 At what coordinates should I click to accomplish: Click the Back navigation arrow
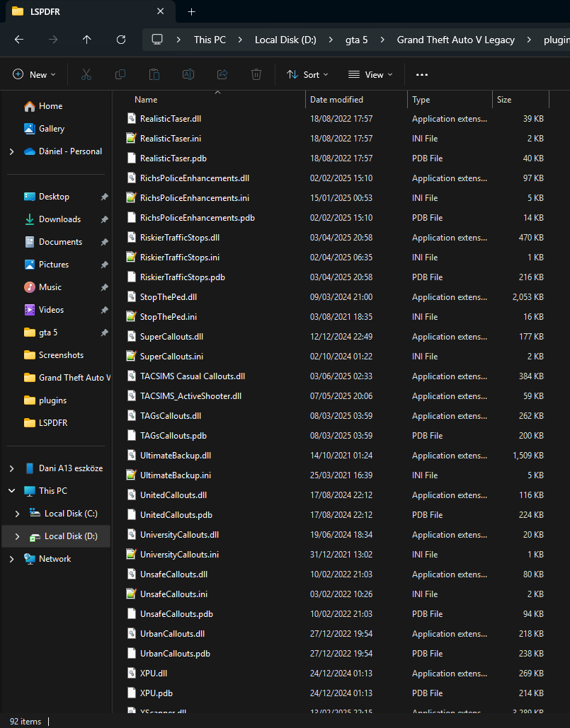click(19, 40)
